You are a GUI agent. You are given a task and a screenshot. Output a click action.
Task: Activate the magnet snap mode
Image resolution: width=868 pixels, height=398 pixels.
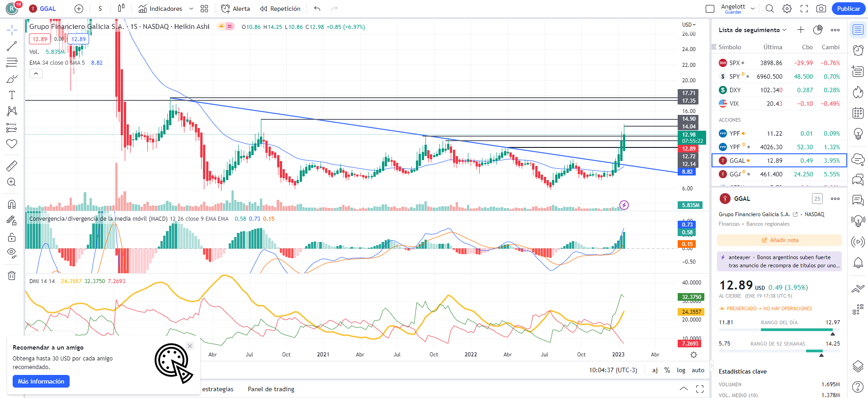tap(12, 204)
